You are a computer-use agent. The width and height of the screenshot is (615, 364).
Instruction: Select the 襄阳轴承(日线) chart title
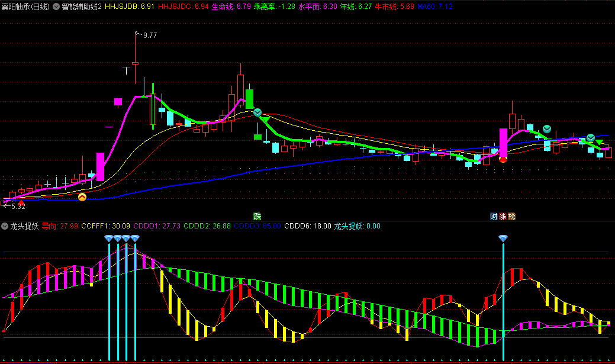click(x=25, y=7)
